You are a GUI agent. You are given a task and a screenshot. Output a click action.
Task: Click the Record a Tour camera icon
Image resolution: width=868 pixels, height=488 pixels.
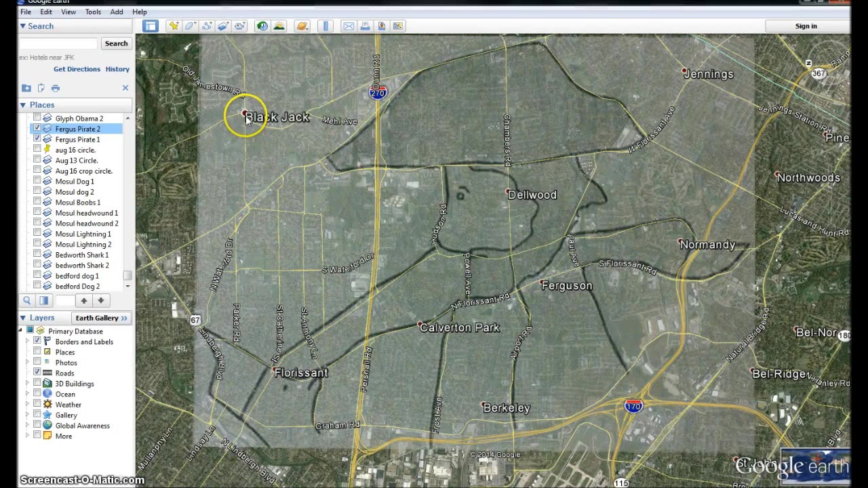pos(240,26)
